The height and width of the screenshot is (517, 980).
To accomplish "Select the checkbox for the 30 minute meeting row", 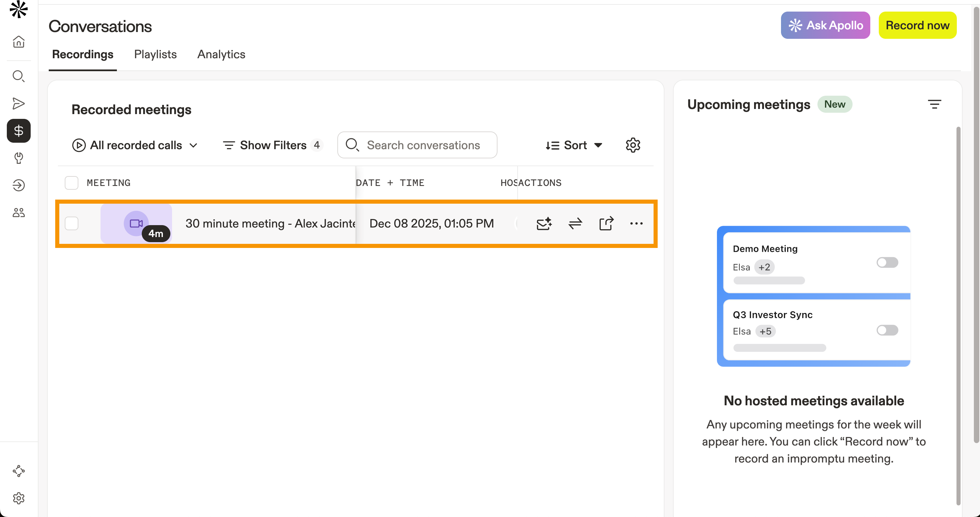I will coord(71,223).
